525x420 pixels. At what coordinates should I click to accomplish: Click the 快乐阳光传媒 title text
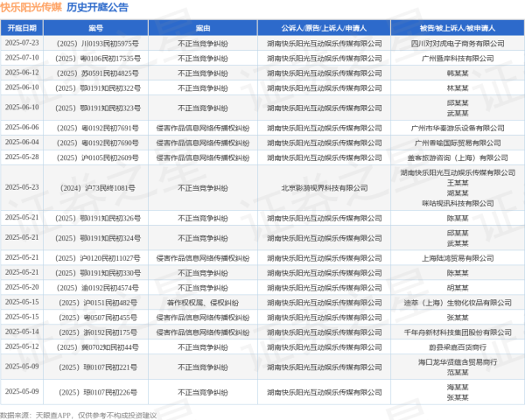coord(31,7)
